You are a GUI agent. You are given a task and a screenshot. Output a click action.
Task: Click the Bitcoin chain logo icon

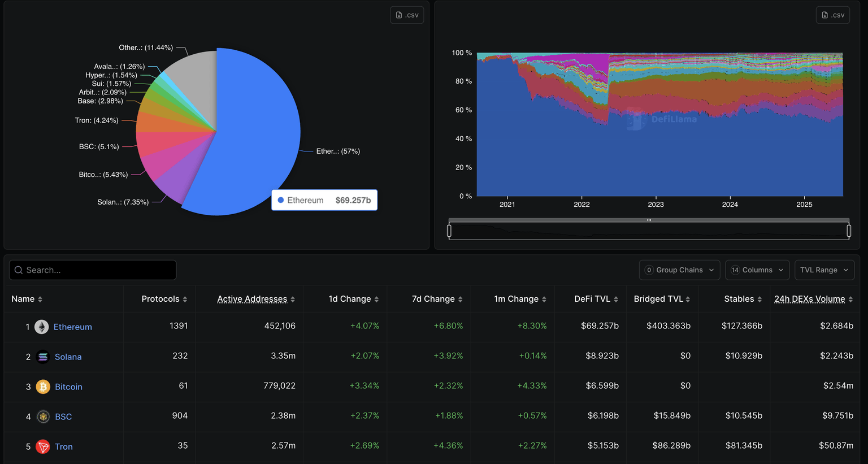click(43, 387)
